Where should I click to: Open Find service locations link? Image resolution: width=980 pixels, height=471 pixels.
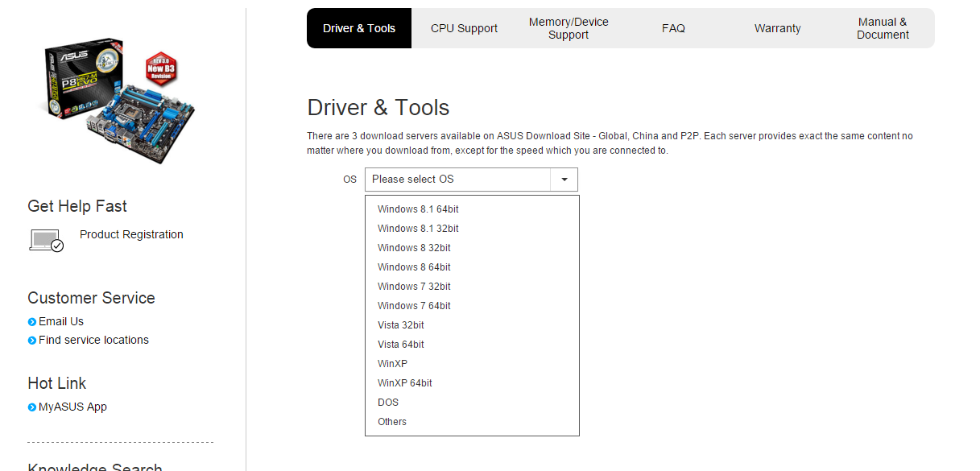[x=93, y=340]
